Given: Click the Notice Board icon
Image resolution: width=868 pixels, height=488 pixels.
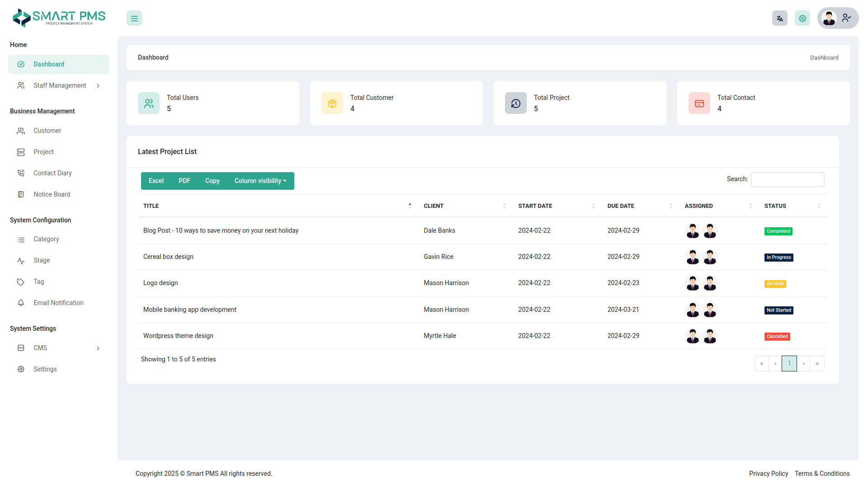Looking at the screenshot, I should (x=21, y=194).
